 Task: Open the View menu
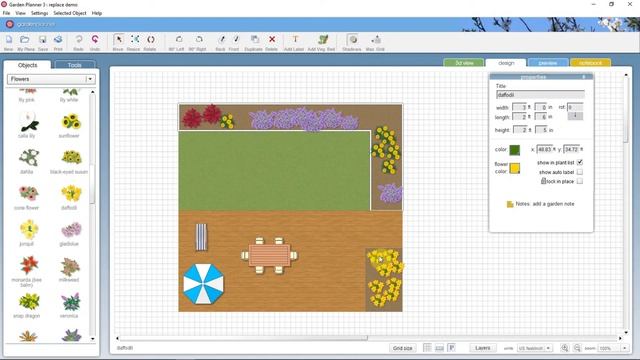click(20, 13)
